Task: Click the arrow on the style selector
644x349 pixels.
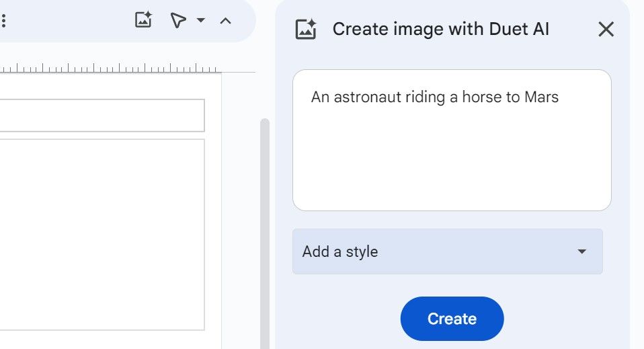Action: coord(582,251)
